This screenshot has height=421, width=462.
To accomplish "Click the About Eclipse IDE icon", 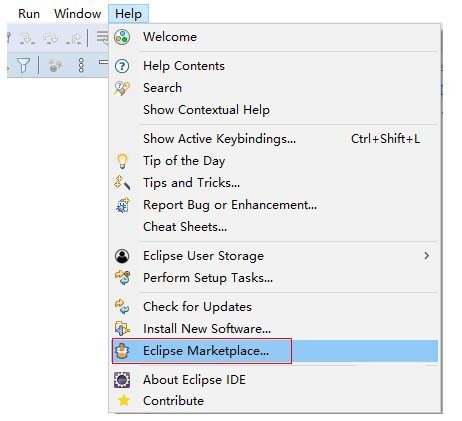I will point(122,380).
